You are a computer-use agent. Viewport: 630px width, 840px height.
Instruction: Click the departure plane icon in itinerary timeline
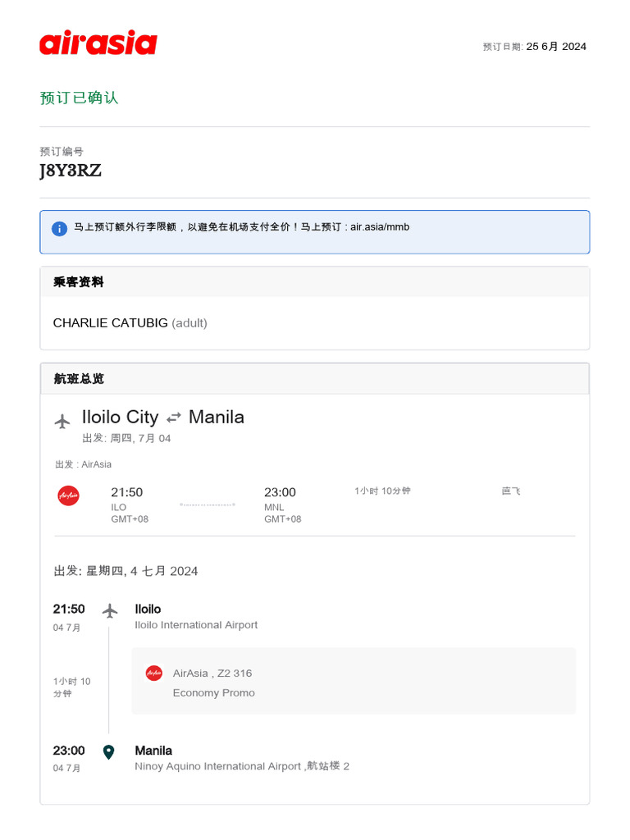pos(110,610)
